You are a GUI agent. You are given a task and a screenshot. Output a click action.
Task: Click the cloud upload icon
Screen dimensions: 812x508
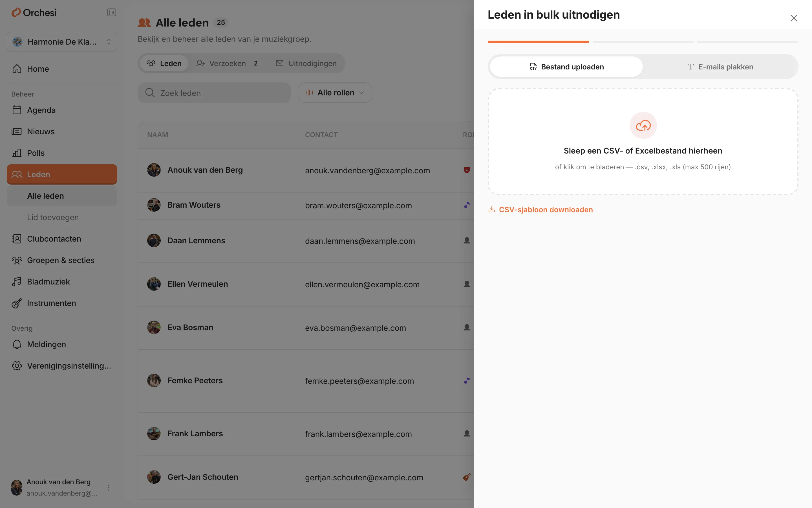point(643,125)
